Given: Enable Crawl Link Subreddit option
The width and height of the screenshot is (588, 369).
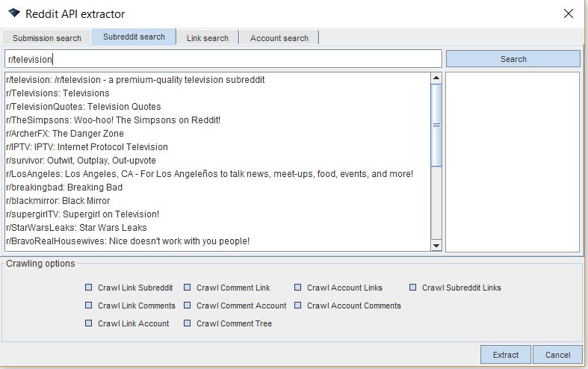Looking at the screenshot, I should point(89,288).
